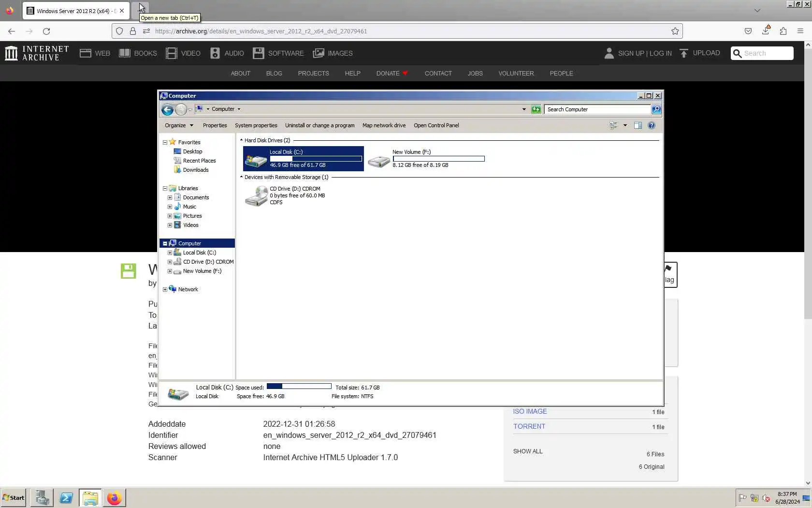Open Firefox application hamburger menu

[800, 31]
